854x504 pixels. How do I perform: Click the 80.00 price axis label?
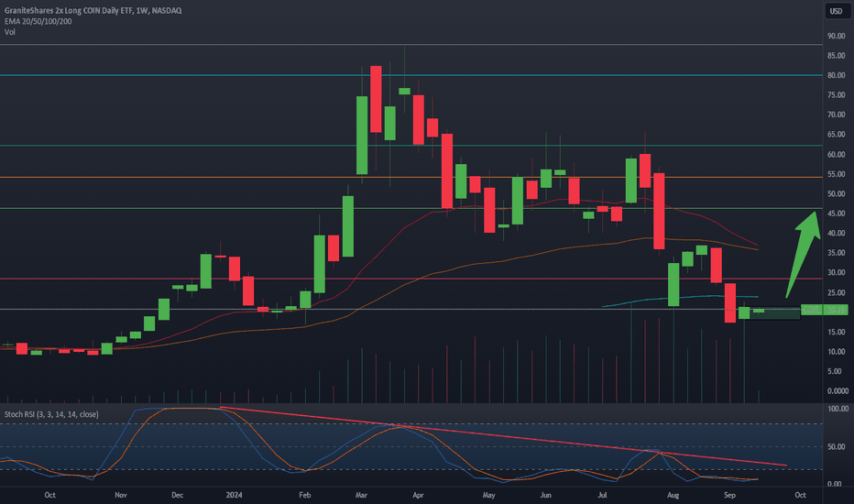pos(836,75)
